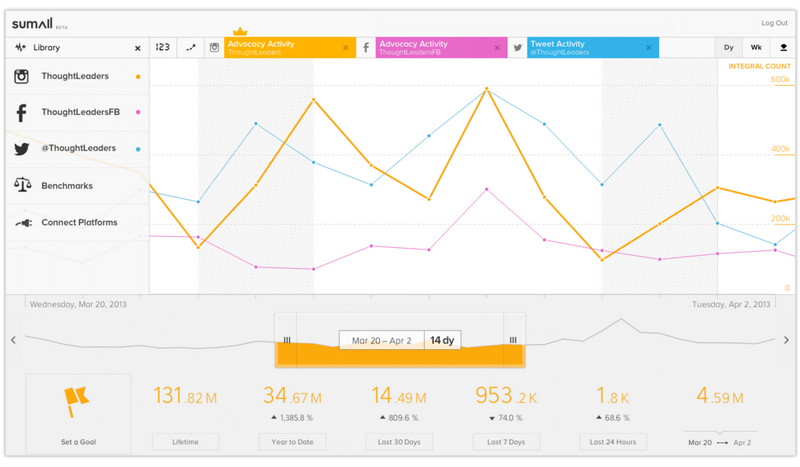Click the 14.49 M value
The width and height of the screenshot is (800, 467).
[399, 396]
